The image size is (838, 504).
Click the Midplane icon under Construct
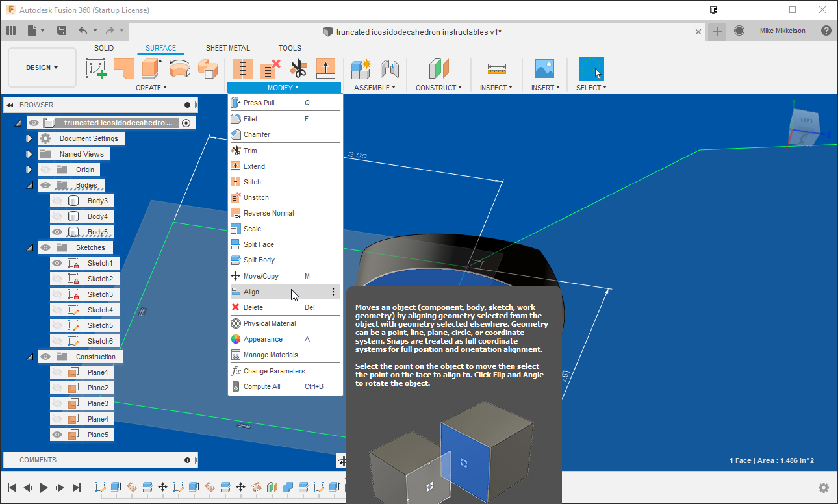pyautogui.click(x=439, y=68)
